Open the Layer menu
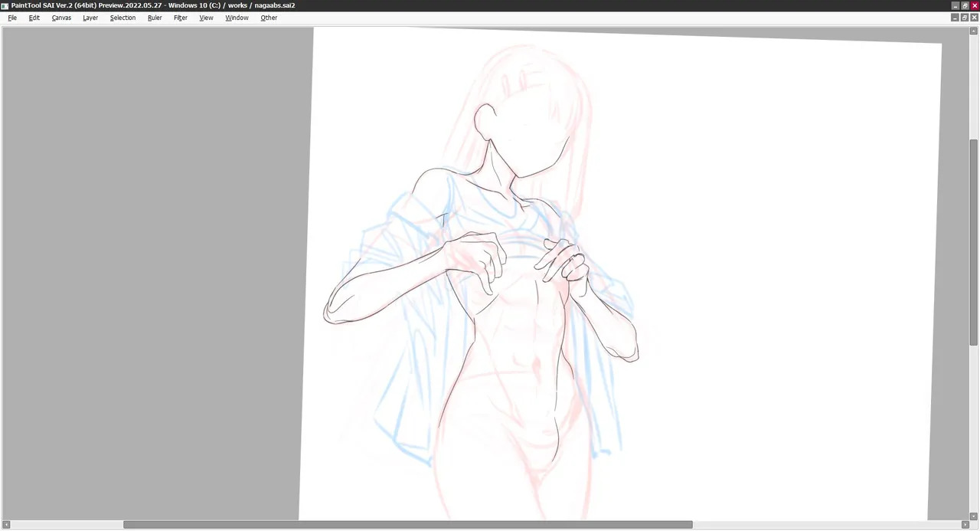Viewport: 980px width, 531px height. pos(90,18)
